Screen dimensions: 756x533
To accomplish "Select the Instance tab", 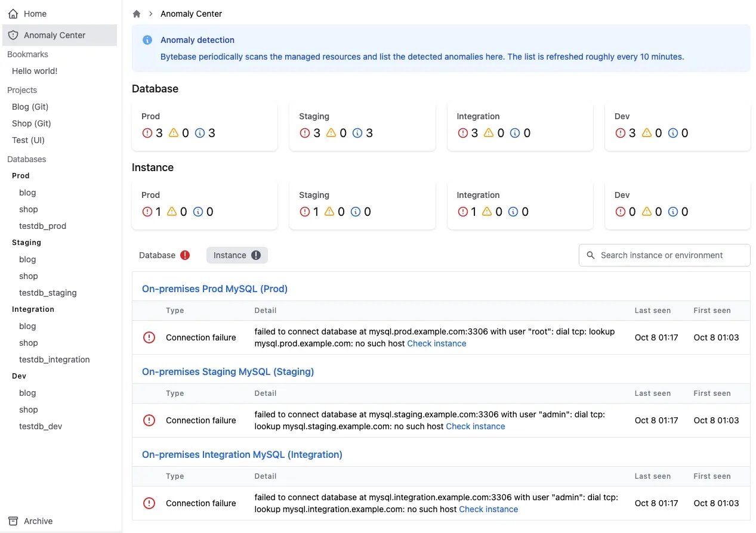I will click(x=237, y=255).
